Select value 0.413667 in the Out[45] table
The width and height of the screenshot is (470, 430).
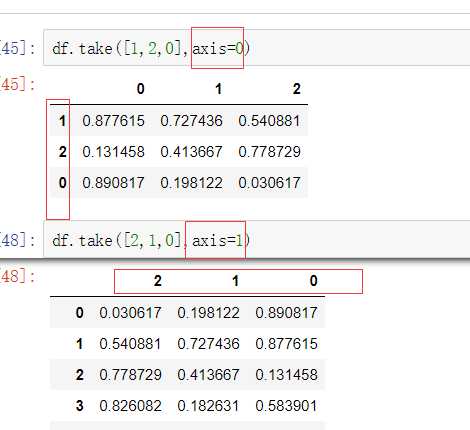click(x=191, y=152)
